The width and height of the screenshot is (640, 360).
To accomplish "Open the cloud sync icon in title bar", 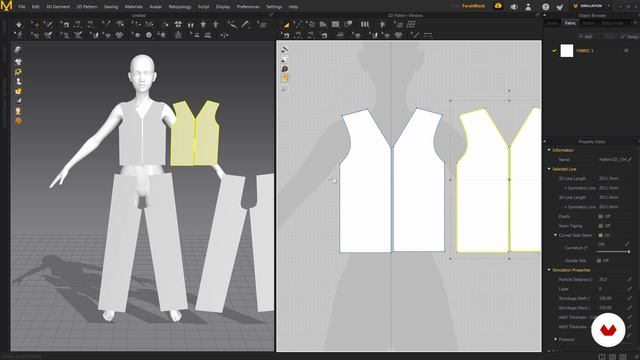I will 498,6.
